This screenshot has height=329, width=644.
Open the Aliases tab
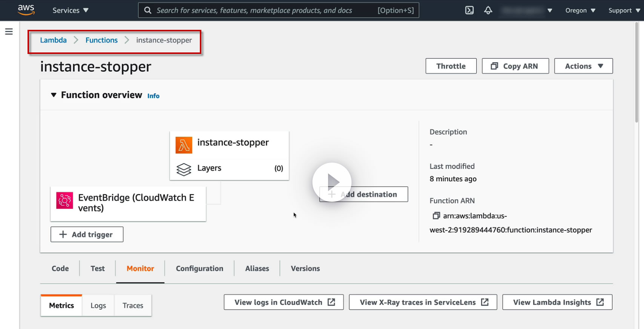click(257, 268)
